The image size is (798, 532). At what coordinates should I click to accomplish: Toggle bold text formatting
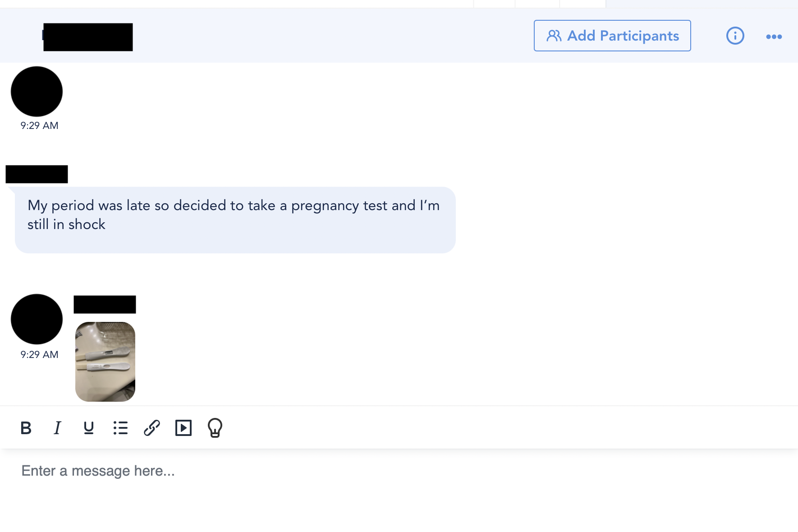(x=26, y=428)
